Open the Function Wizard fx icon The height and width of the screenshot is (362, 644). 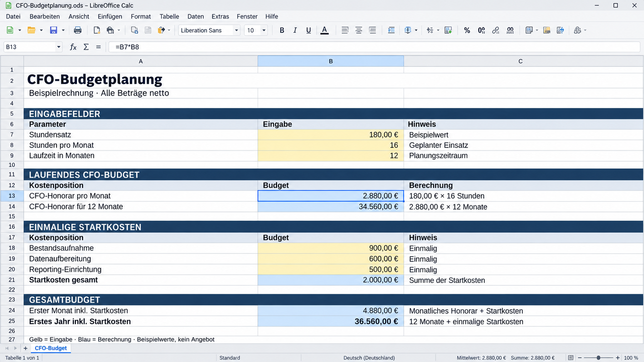tap(73, 47)
